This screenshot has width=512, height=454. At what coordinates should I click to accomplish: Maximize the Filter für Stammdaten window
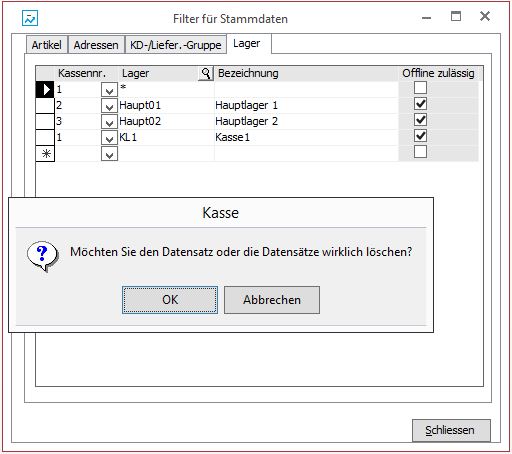point(456,16)
